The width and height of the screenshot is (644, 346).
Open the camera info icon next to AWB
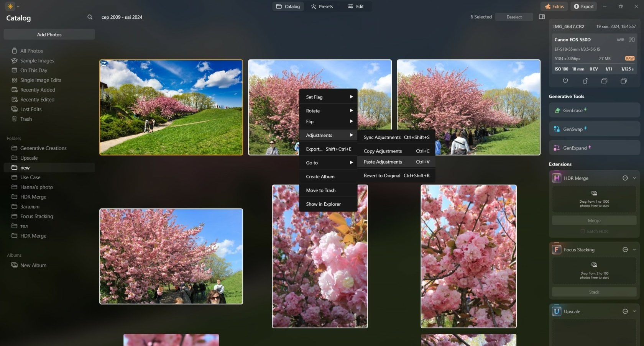click(631, 39)
